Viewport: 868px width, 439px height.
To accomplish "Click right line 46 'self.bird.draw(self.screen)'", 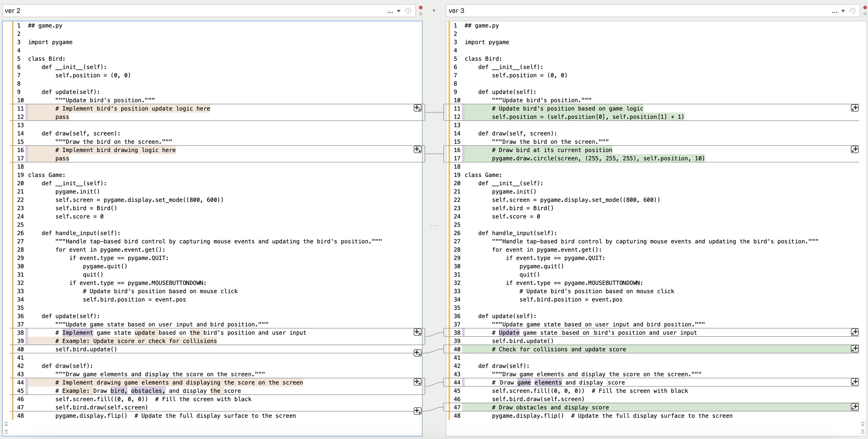I will click(538, 399).
